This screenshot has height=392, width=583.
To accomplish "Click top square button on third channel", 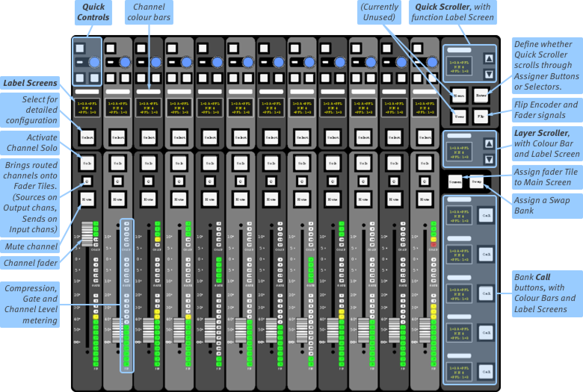I will [141, 48].
